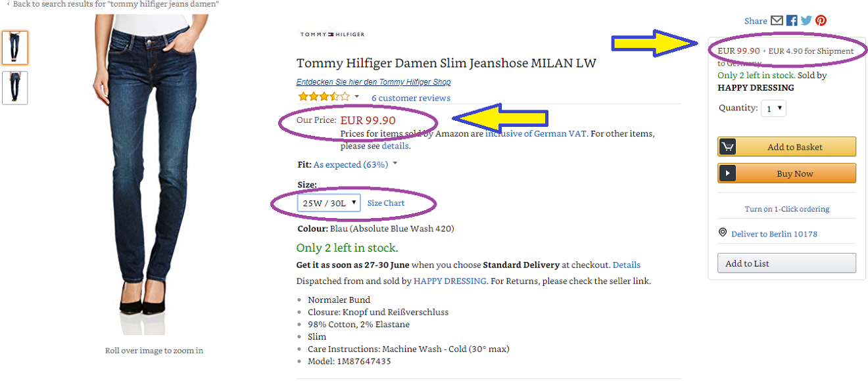This screenshot has height=381, width=868.
Task: Share product via email icon
Action: [777, 21]
